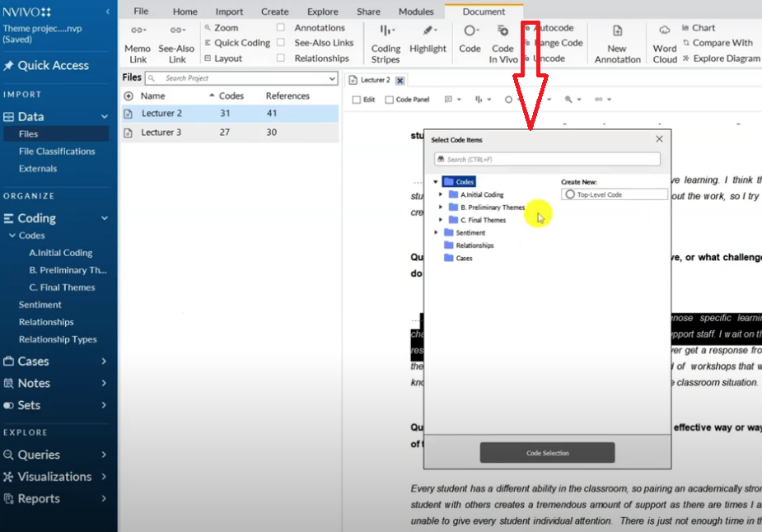Image resolution: width=762 pixels, height=532 pixels.
Task: Expand A.Initial Coding folder in dialog
Action: (441, 194)
